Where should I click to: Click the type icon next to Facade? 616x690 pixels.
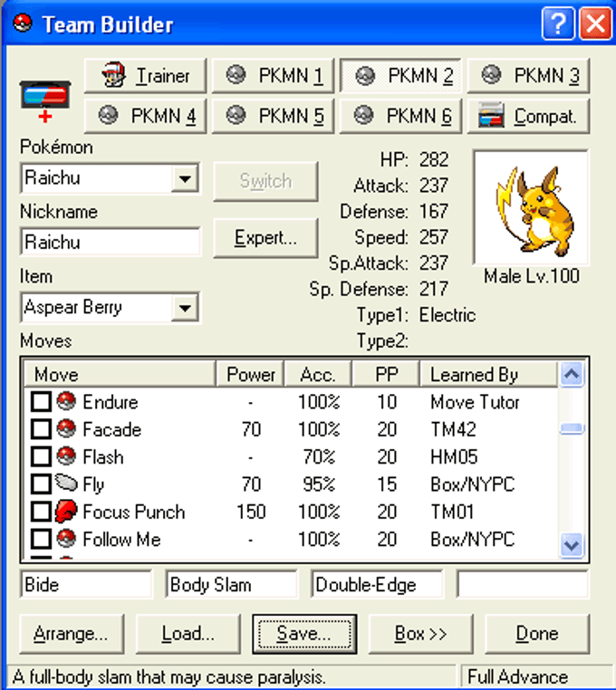coord(66,428)
